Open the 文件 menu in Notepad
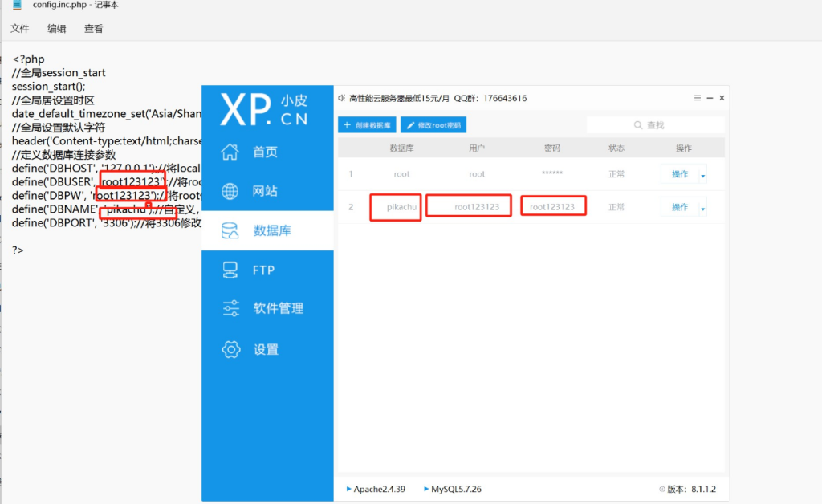822x504 pixels. tap(20, 28)
